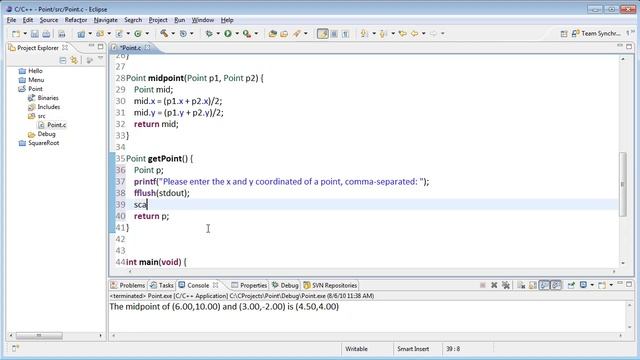Click the editor vertical scrollbar thumb
The image size is (640, 360).
coord(623,184)
